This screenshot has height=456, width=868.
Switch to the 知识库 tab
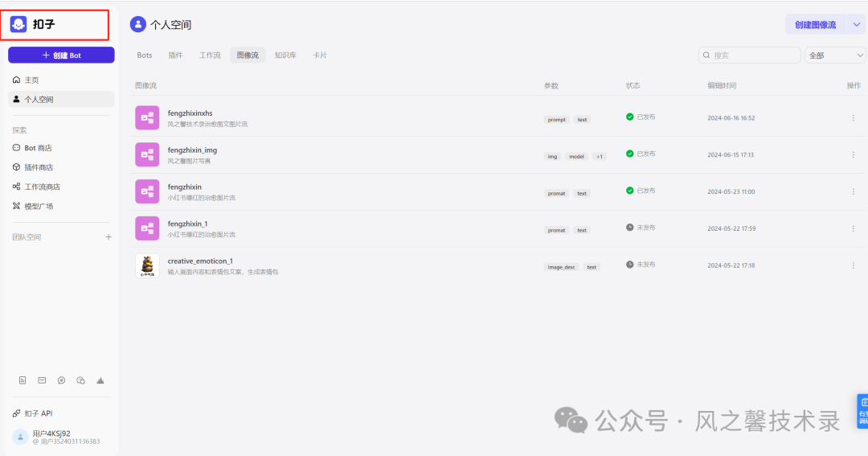coord(285,55)
